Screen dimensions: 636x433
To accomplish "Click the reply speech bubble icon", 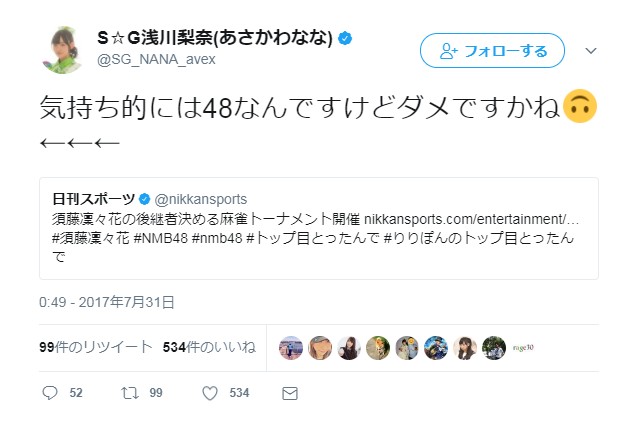I will [49, 394].
